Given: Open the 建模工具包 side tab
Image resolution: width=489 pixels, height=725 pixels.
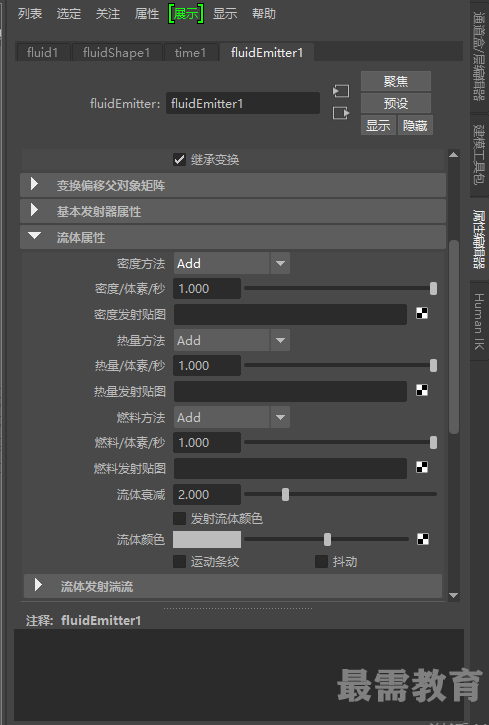Looking at the screenshot, I should coord(479,155).
